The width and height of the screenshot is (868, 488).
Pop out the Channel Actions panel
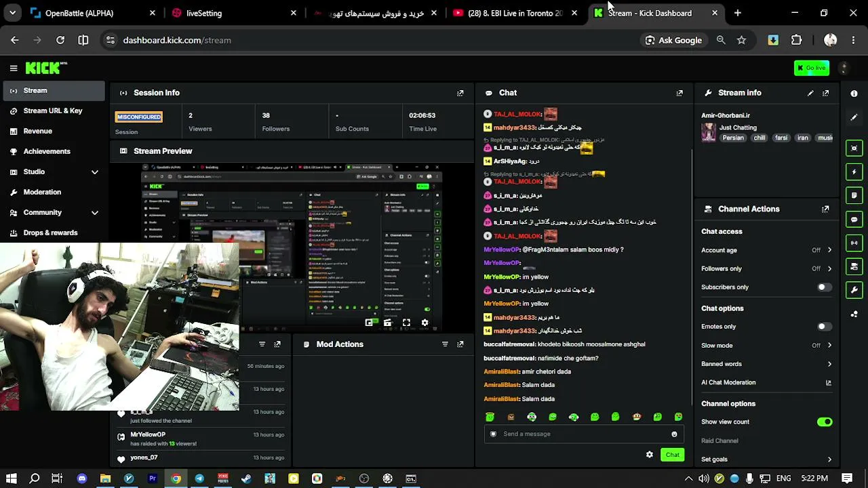point(825,209)
